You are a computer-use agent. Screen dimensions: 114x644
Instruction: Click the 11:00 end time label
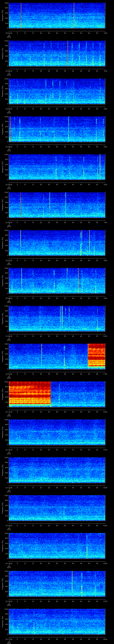[x=105, y=374]
